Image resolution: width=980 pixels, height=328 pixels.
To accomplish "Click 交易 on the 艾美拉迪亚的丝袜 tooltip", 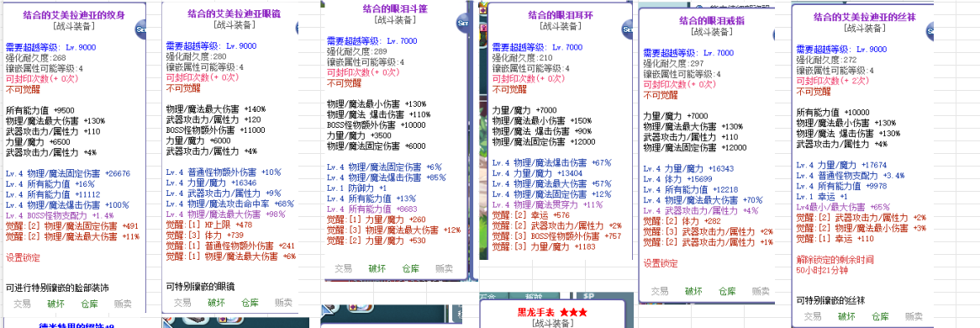I will [813, 316].
